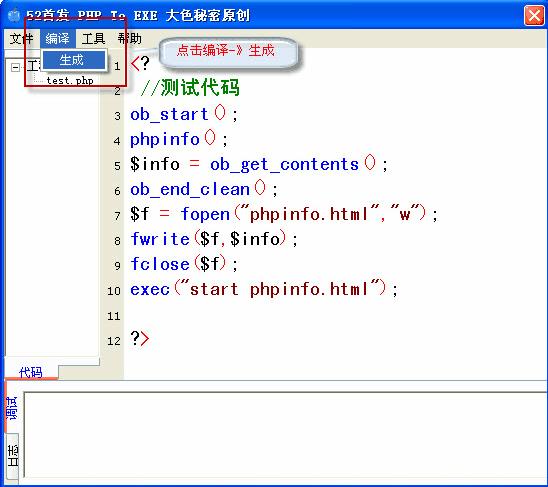Switch to the 代码 tab
The image size is (548, 487).
[31, 372]
